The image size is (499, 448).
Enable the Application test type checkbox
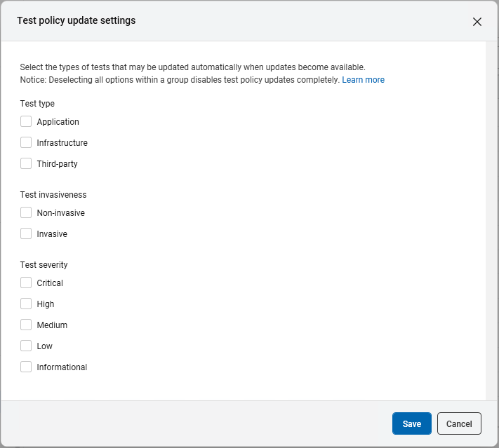point(26,122)
